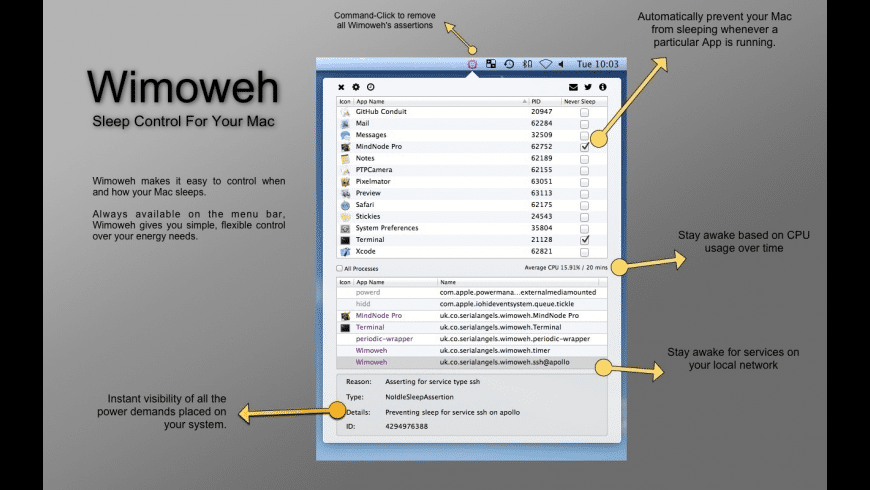Sort by PID column header

click(544, 102)
